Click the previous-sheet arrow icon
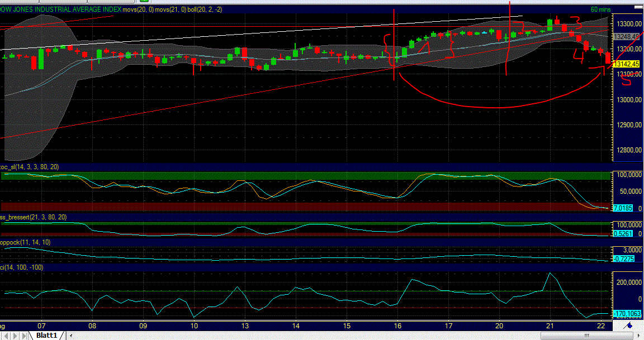The width and height of the screenshot is (644, 340). click(7, 335)
